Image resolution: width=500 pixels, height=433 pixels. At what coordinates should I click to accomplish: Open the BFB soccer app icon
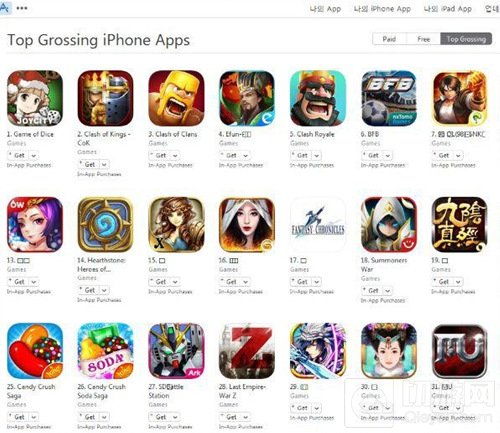pos(389,98)
